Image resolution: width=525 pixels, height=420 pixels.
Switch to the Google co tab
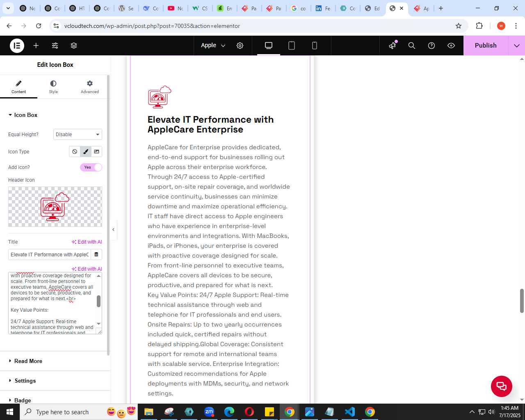(299, 8)
